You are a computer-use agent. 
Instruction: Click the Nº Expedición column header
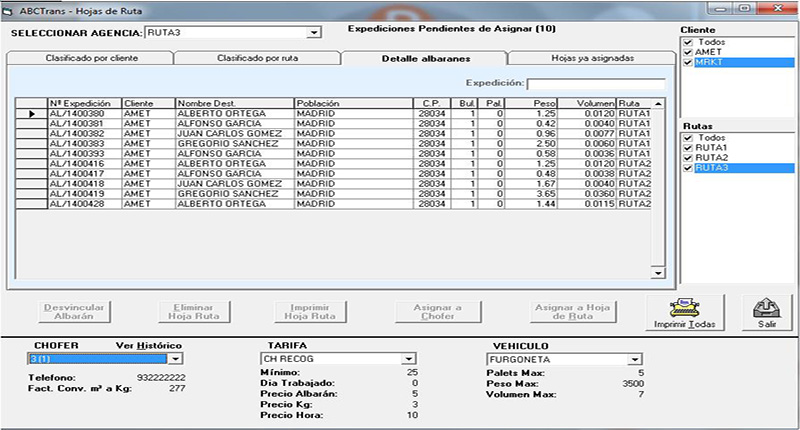pos(85,104)
